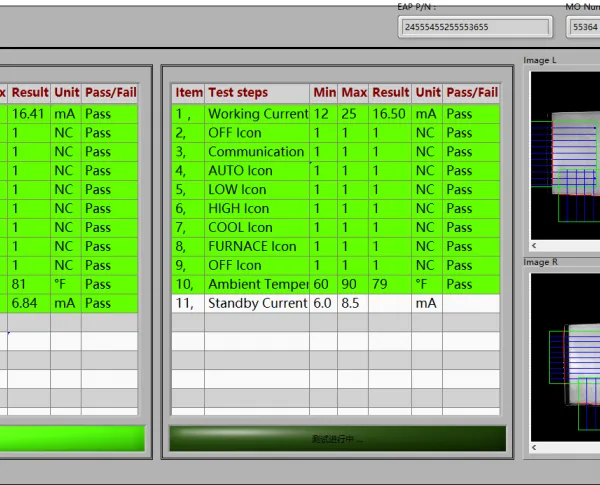Select the AUTO Icon test step

257,171
